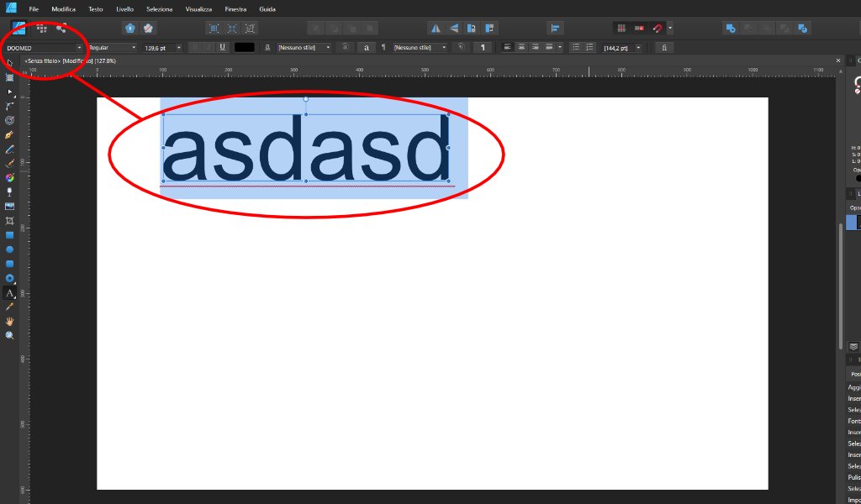Open the Livello menu
This screenshot has height=504, width=861.
[124, 9]
